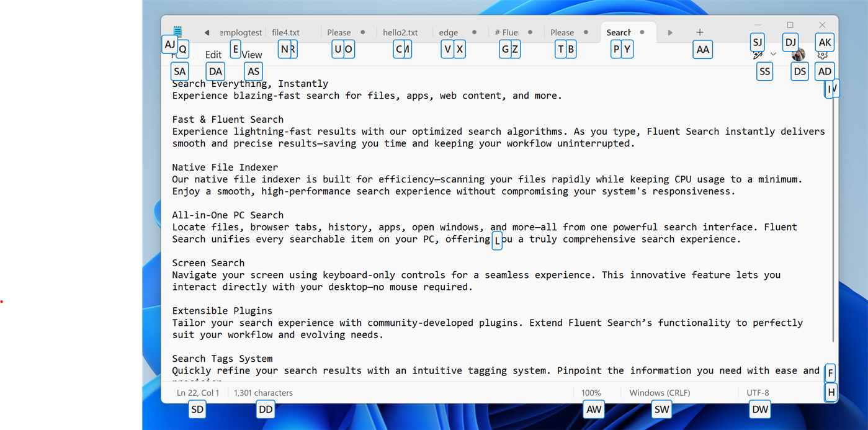Click the account profile avatar
Viewport: 868px width, 430px height.
pos(799,54)
